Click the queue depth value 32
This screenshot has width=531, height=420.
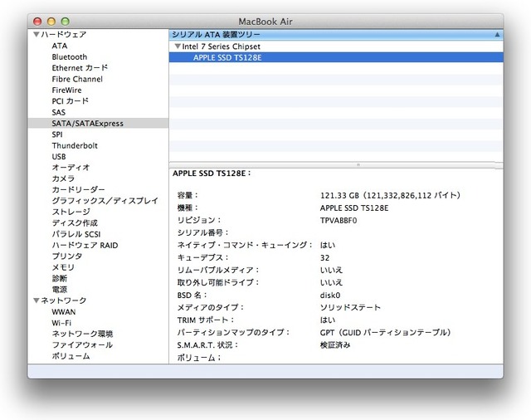pos(324,258)
